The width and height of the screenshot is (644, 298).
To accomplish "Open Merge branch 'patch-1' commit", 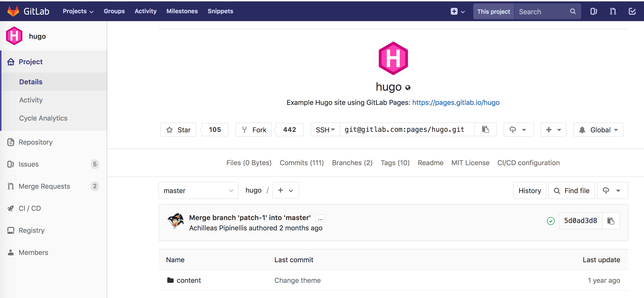I will tap(250, 218).
